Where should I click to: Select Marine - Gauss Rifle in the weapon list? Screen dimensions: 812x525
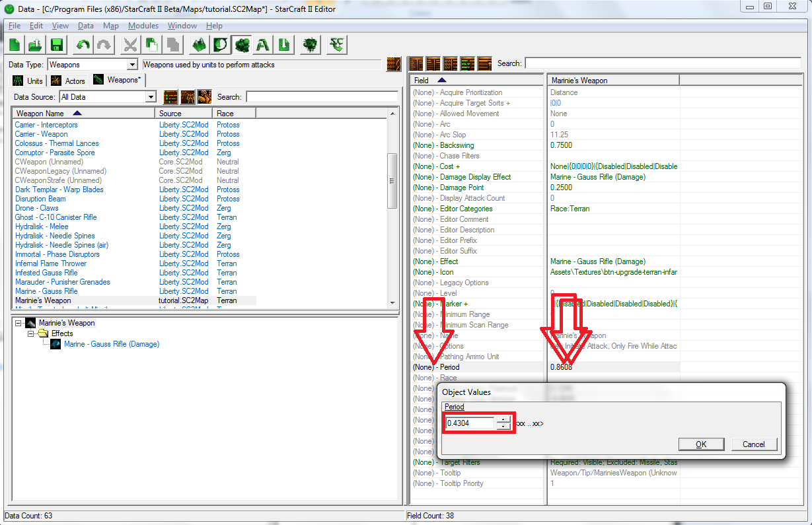[x=46, y=291]
